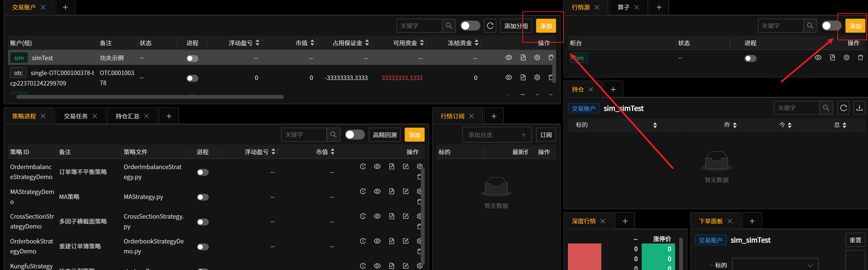Delete the sim market source
The width and height of the screenshot is (868, 270).
point(860,58)
